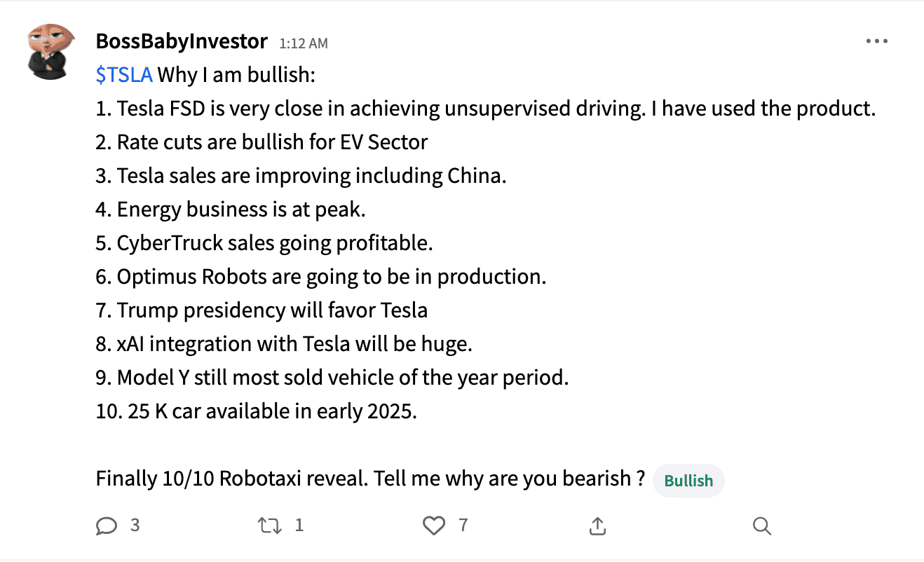Click the $TSLA cashtag link

point(124,75)
